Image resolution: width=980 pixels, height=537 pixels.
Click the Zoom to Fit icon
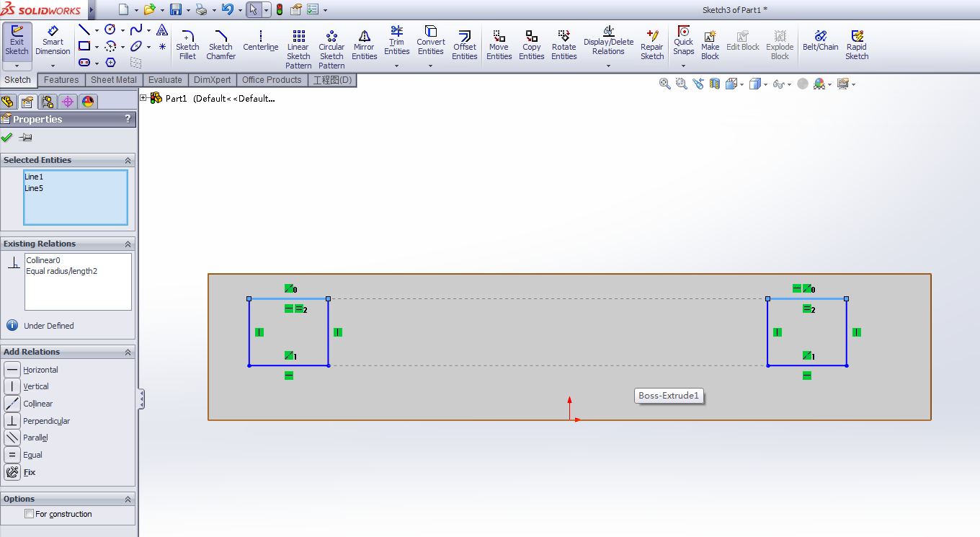tap(664, 84)
